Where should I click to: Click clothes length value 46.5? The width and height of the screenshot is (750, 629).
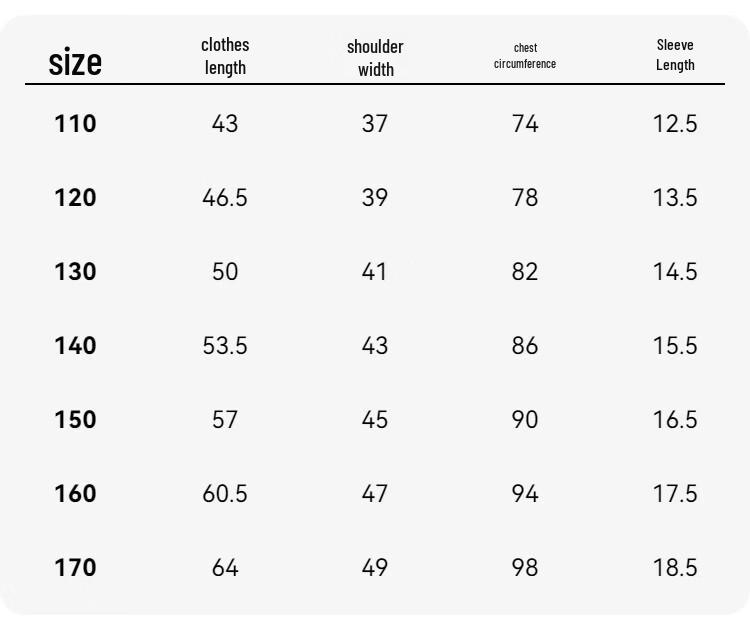point(225,198)
